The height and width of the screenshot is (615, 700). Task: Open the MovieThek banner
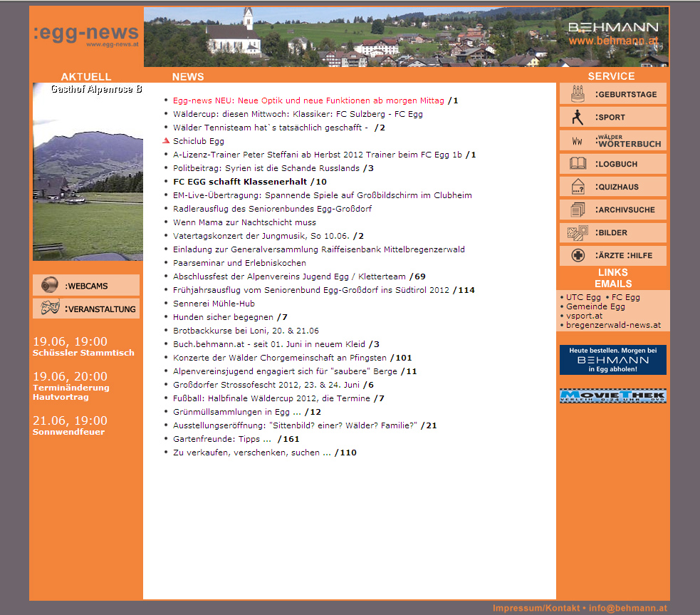613,396
